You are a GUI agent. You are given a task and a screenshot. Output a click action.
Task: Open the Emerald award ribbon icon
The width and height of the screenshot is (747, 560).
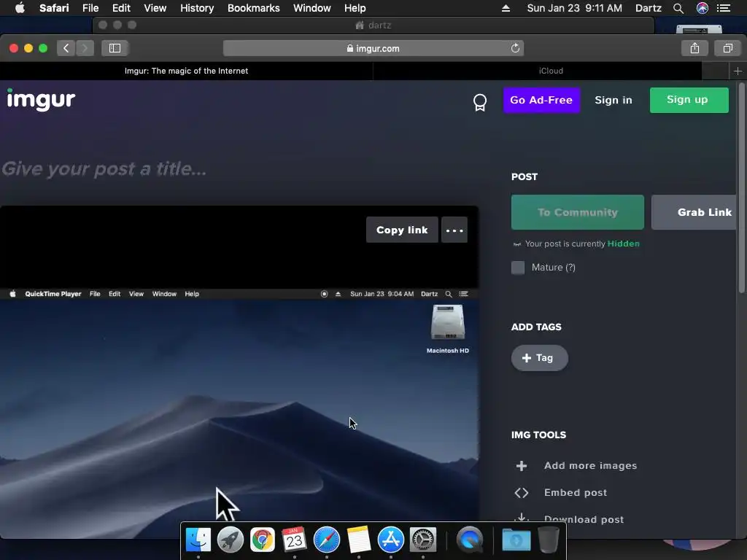(x=480, y=102)
